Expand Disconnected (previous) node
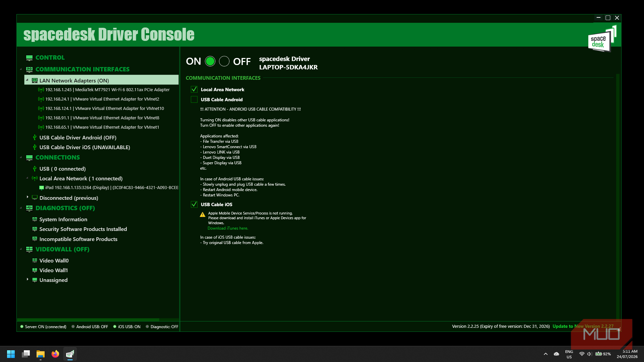This screenshot has width=644, height=362. click(27, 197)
